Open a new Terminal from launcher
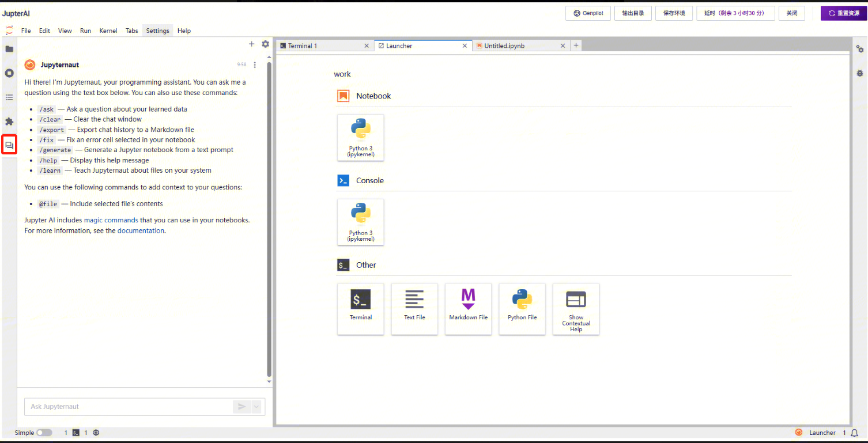Image resolution: width=868 pixels, height=443 pixels. [x=361, y=309]
